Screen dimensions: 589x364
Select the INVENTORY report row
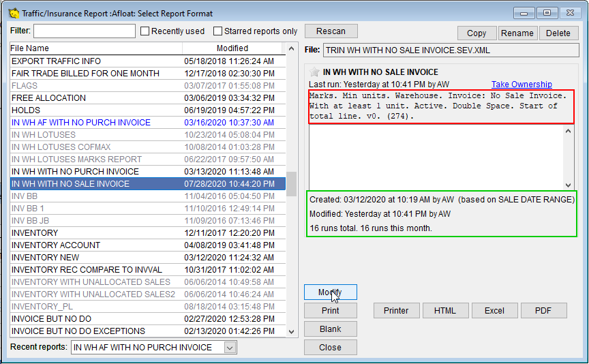148,233
